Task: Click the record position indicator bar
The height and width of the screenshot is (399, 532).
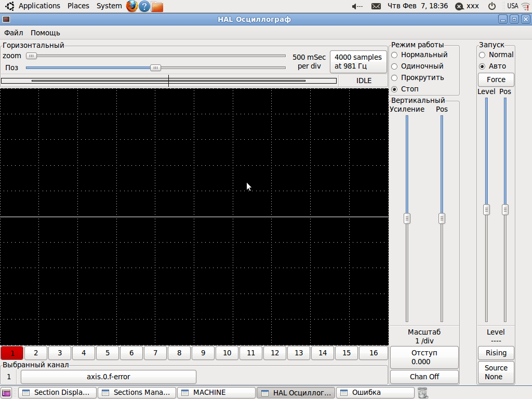Action: pyautogui.click(x=169, y=81)
